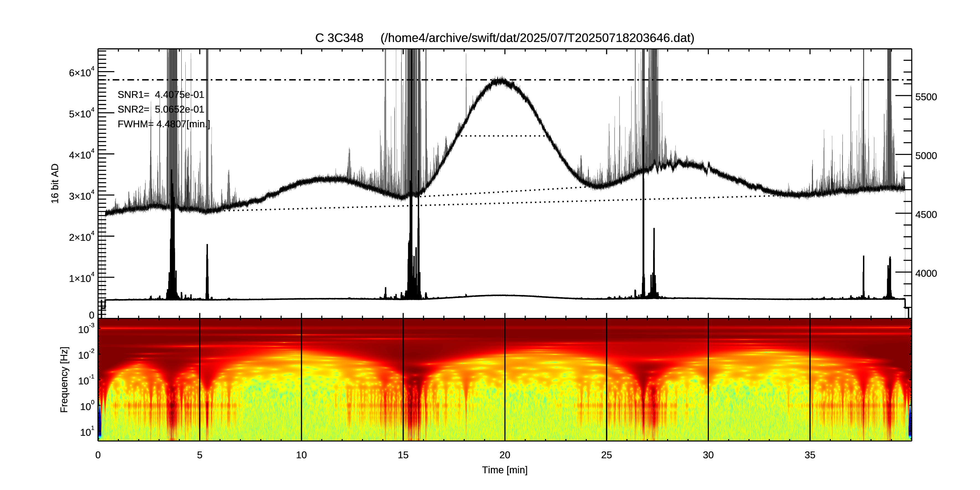Click the 'Time [min]' x-axis label
The width and height of the screenshot is (980, 490).
click(505, 470)
